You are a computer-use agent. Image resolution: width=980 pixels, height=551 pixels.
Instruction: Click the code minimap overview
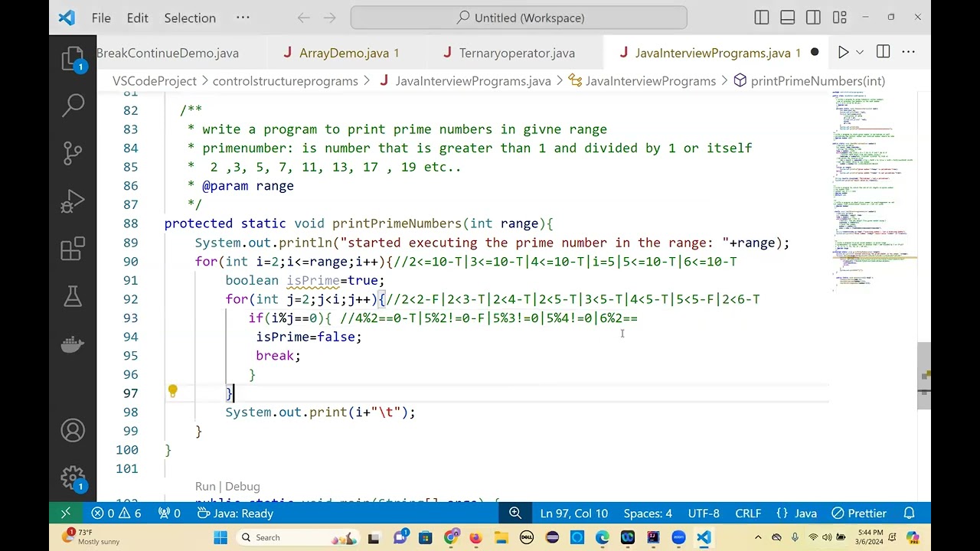point(873,191)
